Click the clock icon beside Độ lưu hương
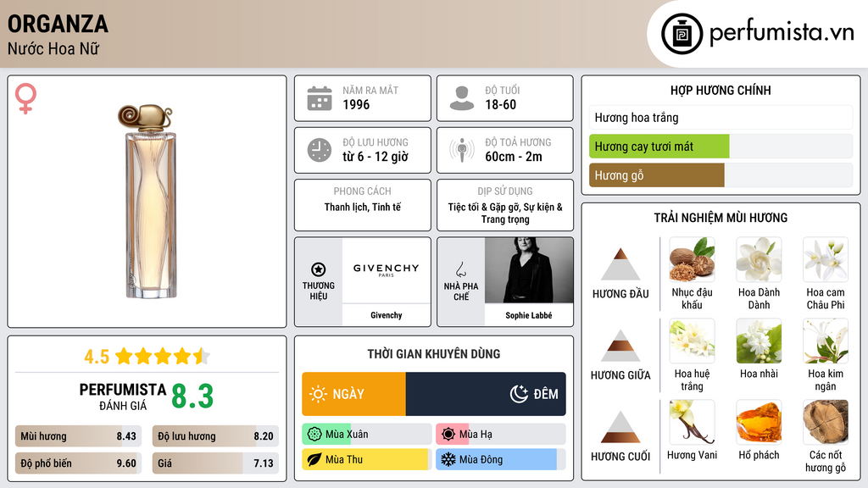Viewport: 868px width, 488px height. (320, 150)
